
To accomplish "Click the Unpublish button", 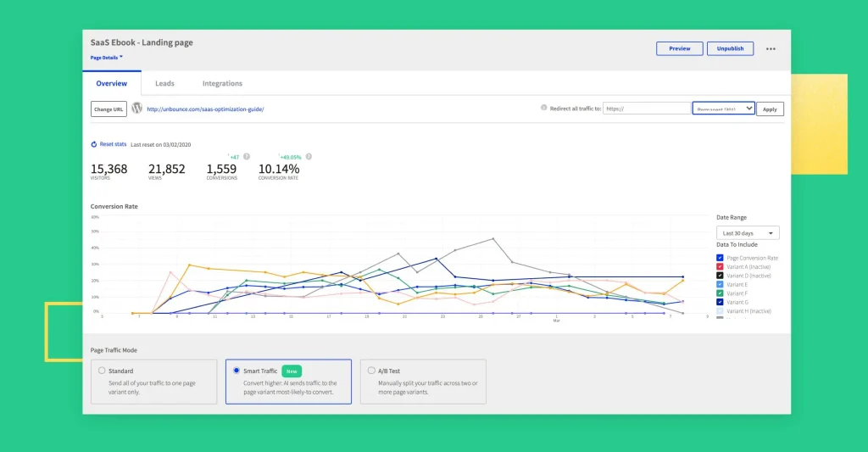I will click(730, 48).
